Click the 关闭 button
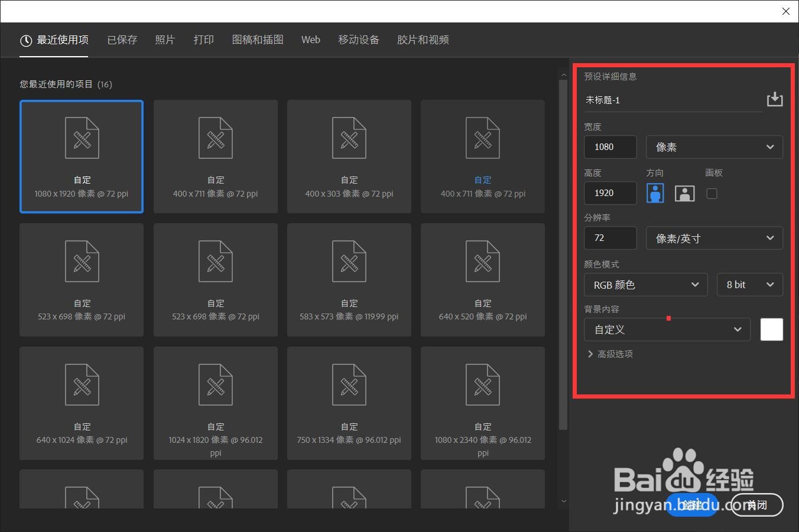Viewport: 799px width, 532px height. pyautogui.click(x=757, y=505)
